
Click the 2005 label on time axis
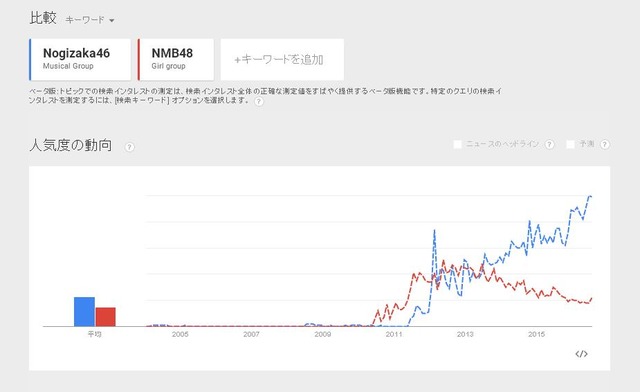(x=180, y=334)
